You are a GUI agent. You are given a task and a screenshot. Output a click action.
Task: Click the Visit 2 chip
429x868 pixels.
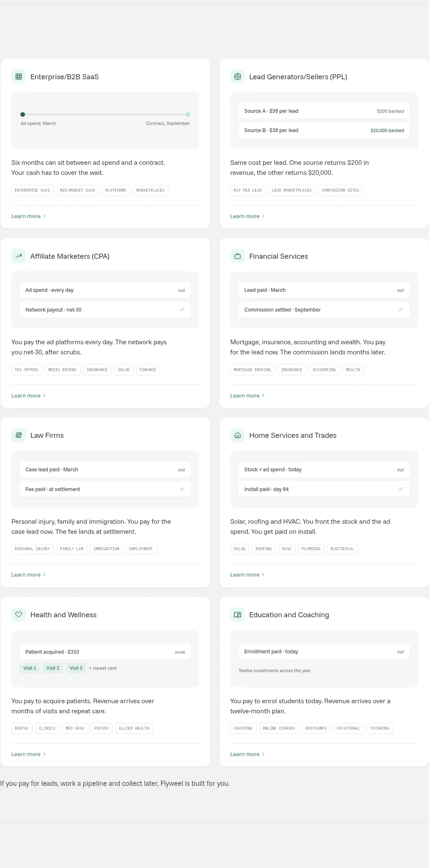53,668
